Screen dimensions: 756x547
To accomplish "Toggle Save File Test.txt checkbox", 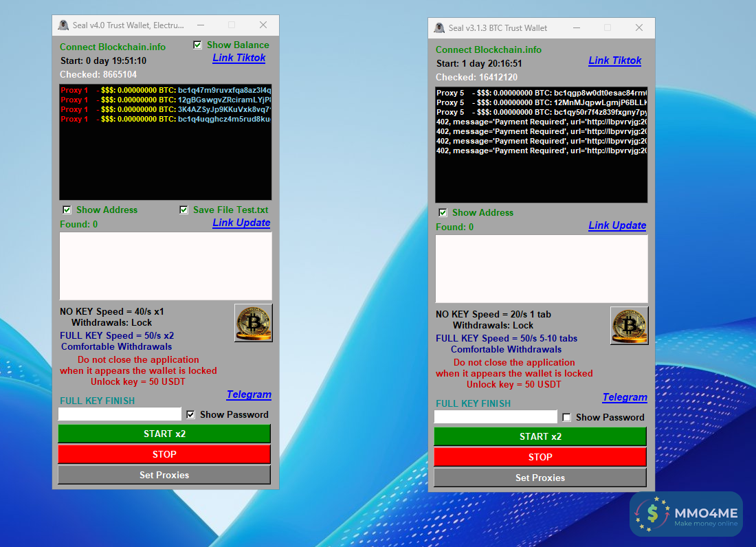I will (184, 210).
